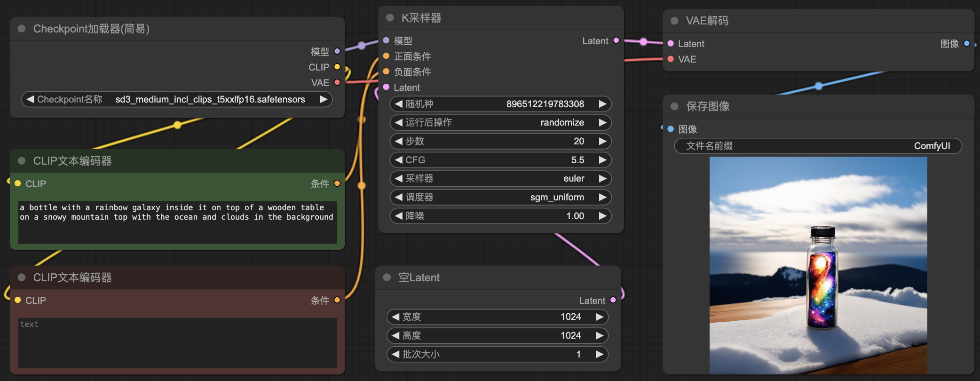Collapse the green CLIP文本编码器 node via its dot
This screenshot has height=381, width=980.
click(x=21, y=161)
